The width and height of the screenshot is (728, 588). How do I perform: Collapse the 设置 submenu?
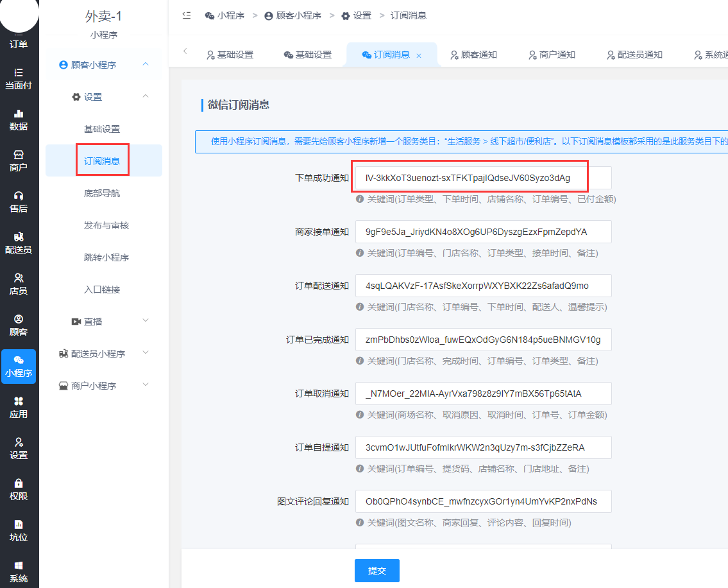[146, 96]
